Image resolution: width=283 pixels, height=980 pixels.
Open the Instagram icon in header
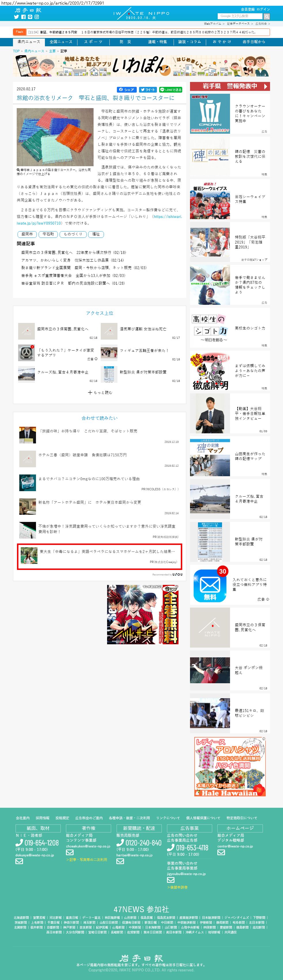37,17
